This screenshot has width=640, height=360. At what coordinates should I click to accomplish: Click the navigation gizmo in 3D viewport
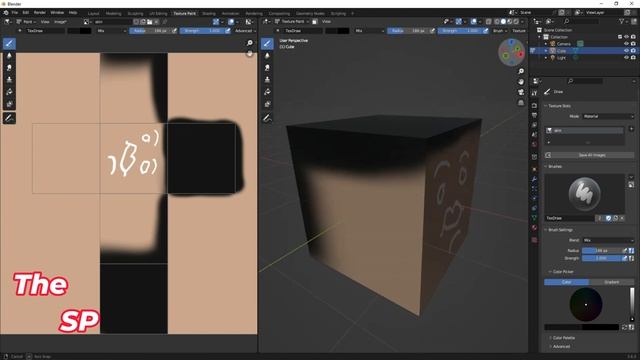point(512,52)
